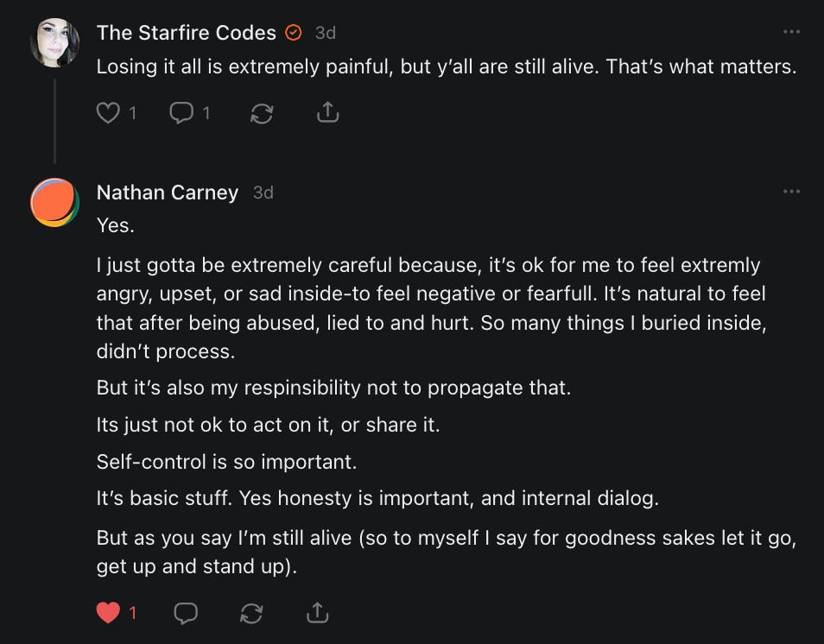Open The Starfire Codes profile picture
Screen dimensions: 824x644
55,42
